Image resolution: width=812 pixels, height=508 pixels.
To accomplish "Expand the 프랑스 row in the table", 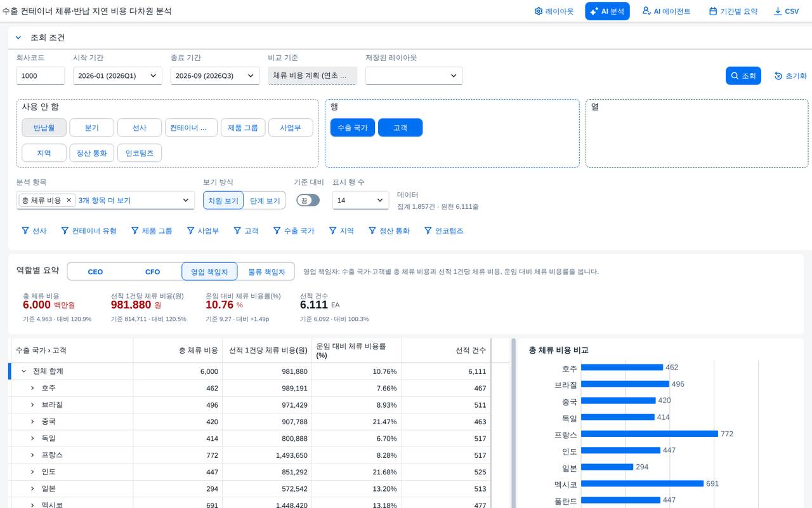I will point(33,455).
